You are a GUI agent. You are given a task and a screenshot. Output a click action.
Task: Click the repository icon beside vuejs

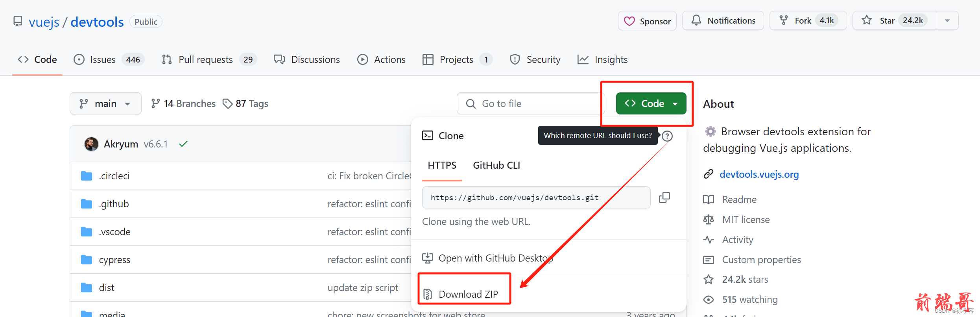coord(18,21)
